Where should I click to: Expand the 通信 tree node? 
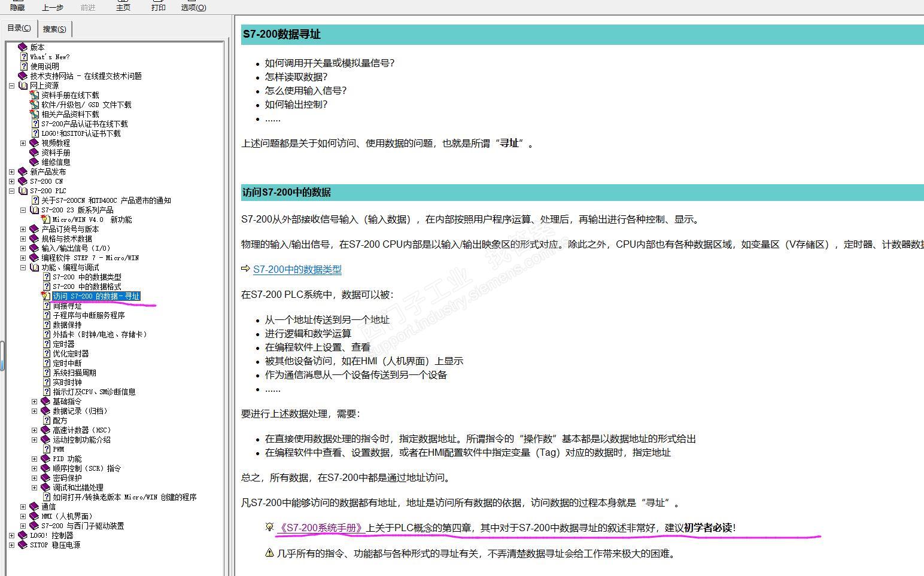coord(23,507)
